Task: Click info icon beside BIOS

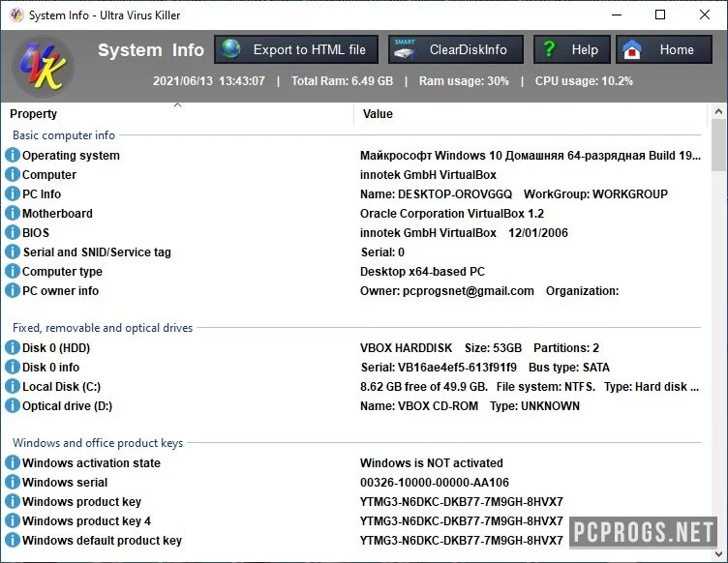Action: click(13, 233)
